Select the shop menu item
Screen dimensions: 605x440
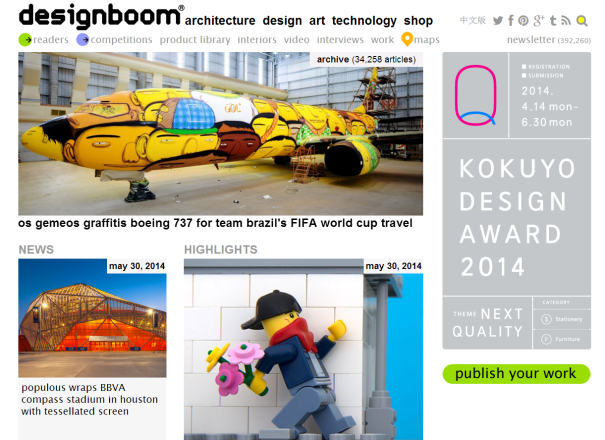[418, 20]
